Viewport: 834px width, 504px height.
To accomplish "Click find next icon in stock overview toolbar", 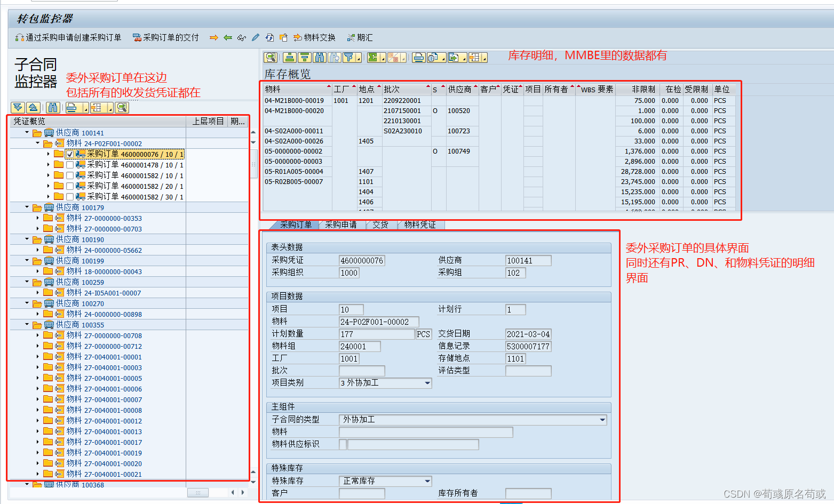I will coord(335,57).
